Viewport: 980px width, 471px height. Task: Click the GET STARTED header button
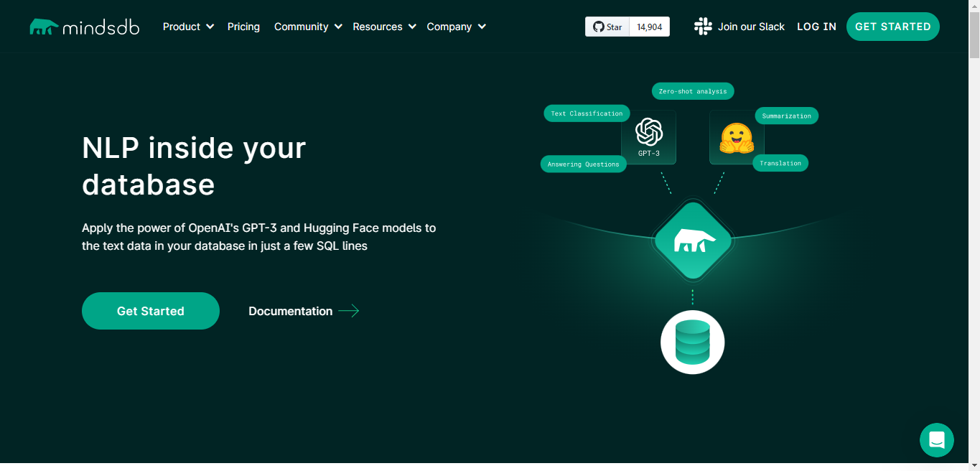[893, 27]
